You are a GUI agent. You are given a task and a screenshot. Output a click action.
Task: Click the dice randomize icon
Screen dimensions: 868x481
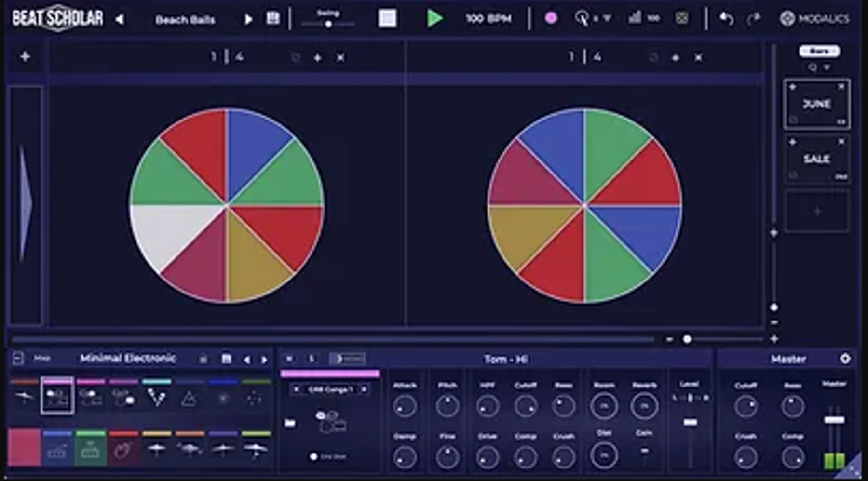[682, 18]
